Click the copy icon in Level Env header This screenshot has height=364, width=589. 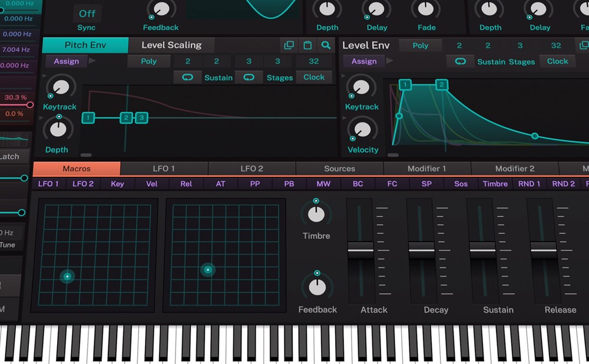(x=584, y=45)
